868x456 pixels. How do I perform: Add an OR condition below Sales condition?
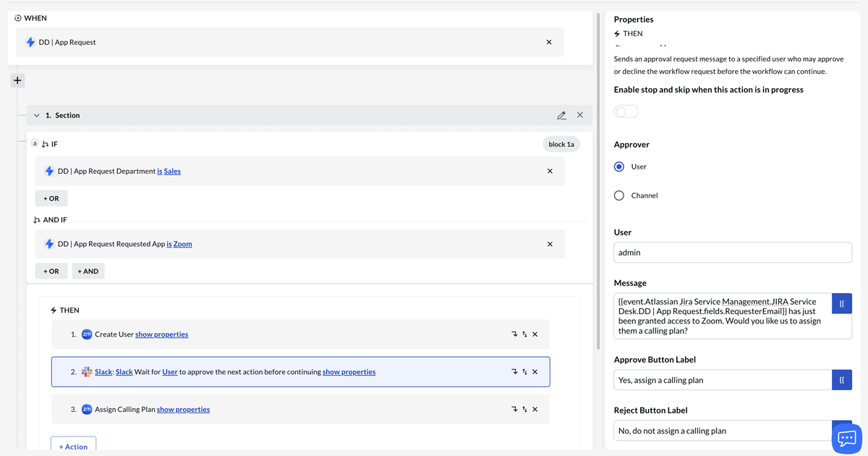pyautogui.click(x=51, y=198)
